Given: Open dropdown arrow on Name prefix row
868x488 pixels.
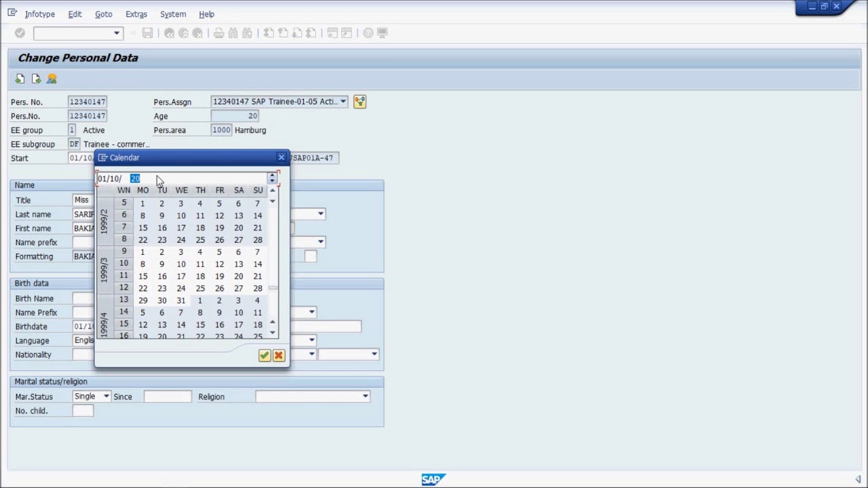Looking at the screenshot, I should tap(321, 242).
